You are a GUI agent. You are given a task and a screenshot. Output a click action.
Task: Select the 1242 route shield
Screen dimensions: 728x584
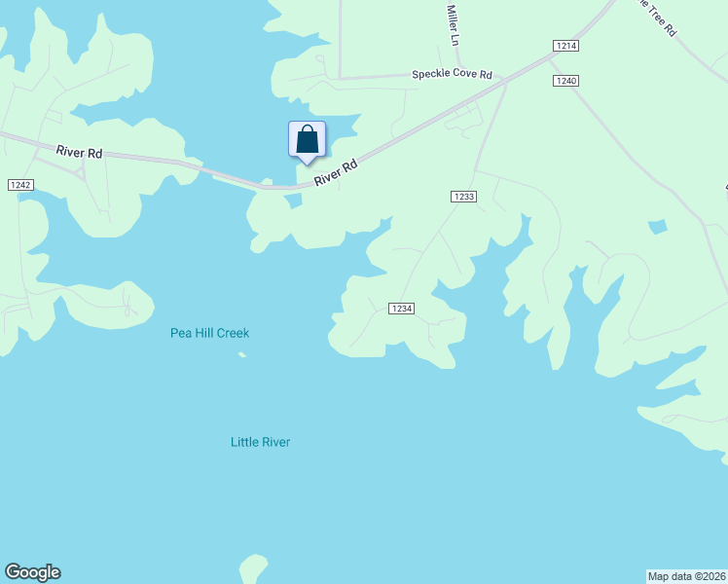click(20, 185)
